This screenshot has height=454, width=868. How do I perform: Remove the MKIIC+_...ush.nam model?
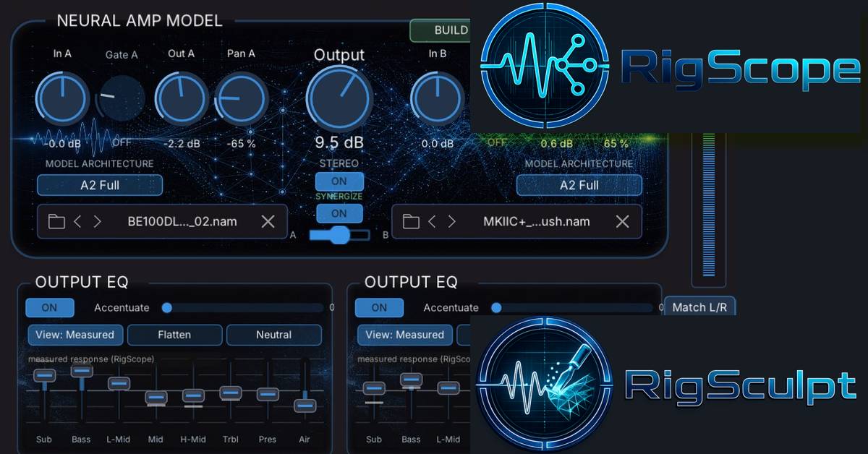click(622, 221)
